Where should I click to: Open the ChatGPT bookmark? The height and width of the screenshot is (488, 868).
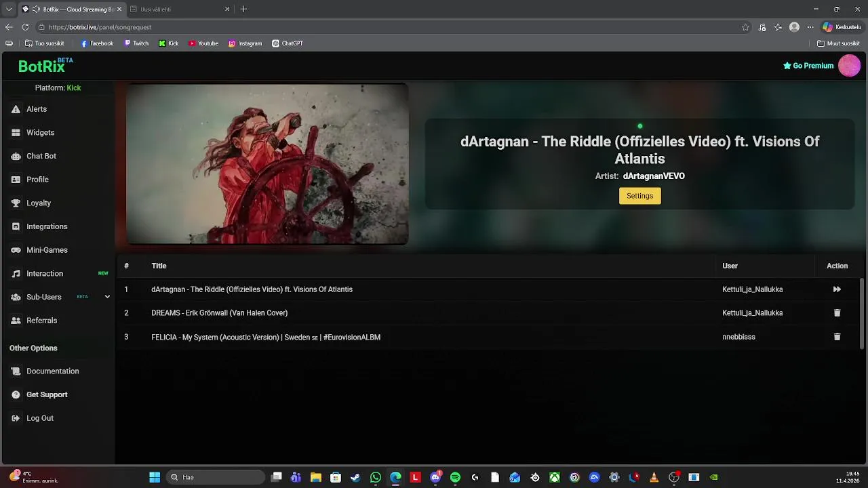click(288, 43)
